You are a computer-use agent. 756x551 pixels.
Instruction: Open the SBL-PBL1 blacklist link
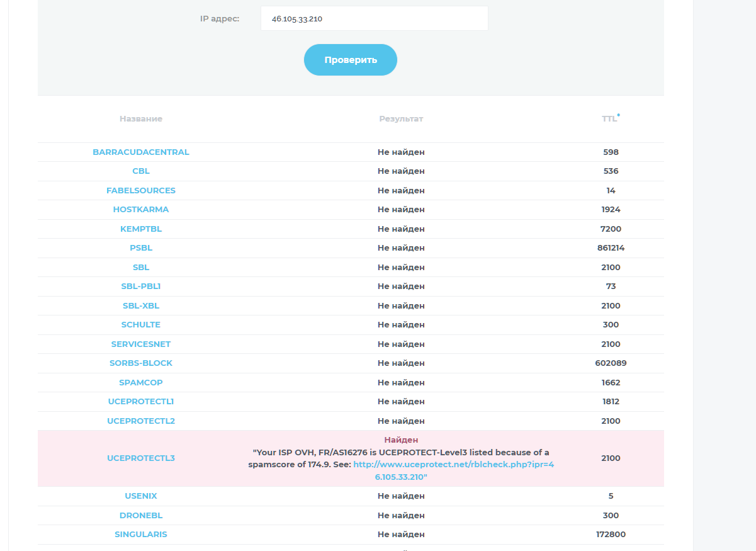coord(140,286)
